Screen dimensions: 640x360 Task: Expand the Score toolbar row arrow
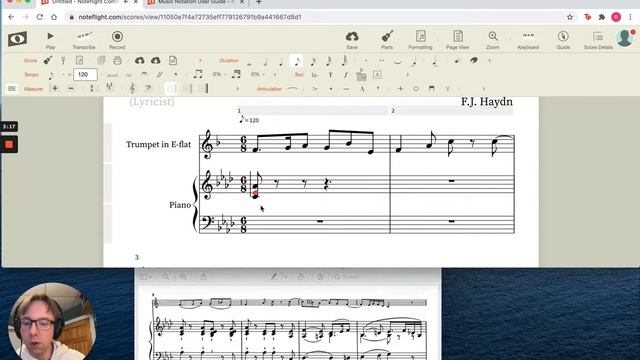[200, 60]
